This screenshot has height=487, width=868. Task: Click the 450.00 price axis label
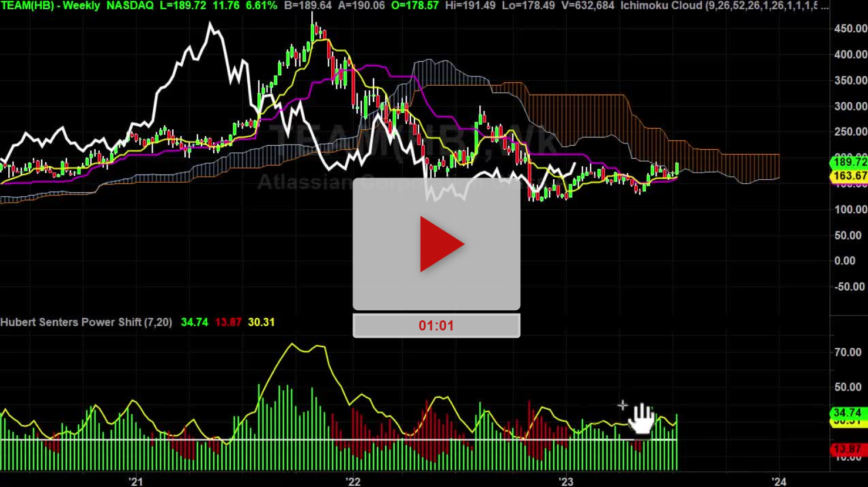point(850,29)
